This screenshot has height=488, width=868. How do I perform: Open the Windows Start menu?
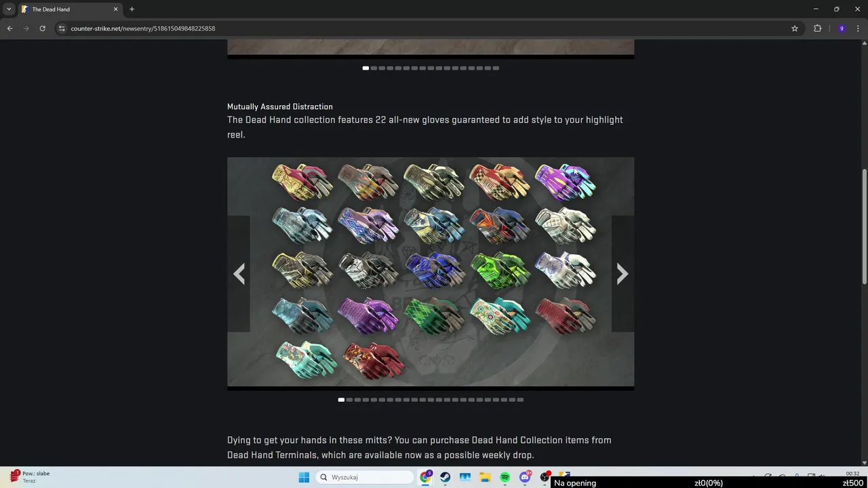point(304,477)
